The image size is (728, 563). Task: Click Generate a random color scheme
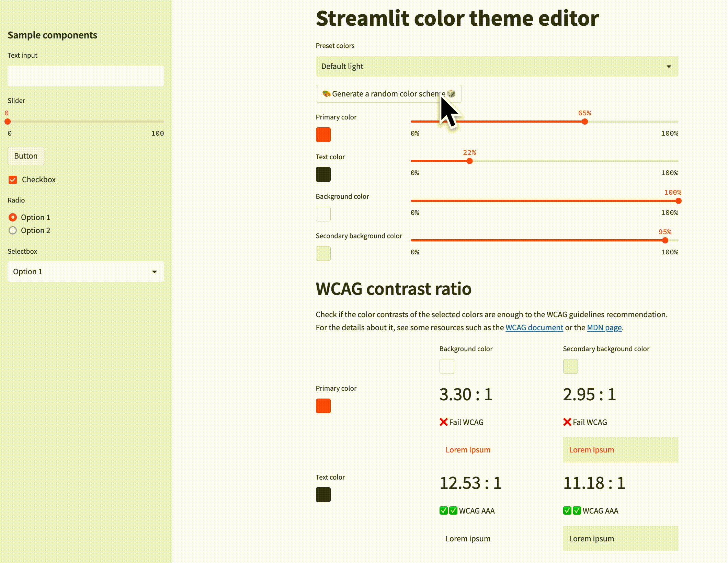point(388,93)
